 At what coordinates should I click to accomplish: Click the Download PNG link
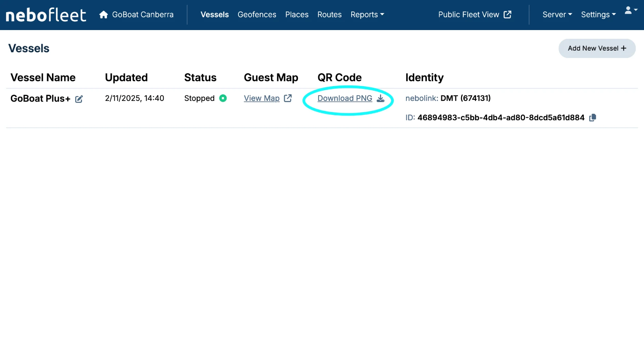point(344,98)
